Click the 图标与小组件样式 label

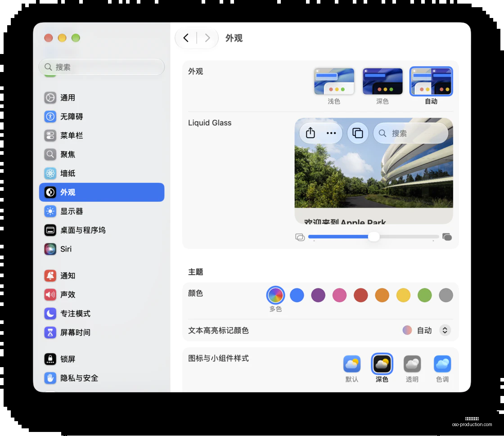[218, 358]
